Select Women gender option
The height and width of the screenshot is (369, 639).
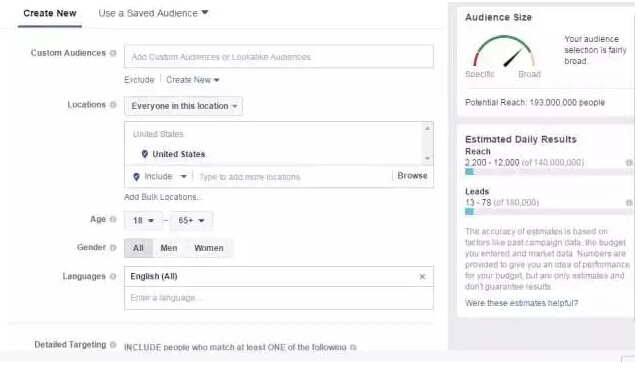[x=209, y=248]
